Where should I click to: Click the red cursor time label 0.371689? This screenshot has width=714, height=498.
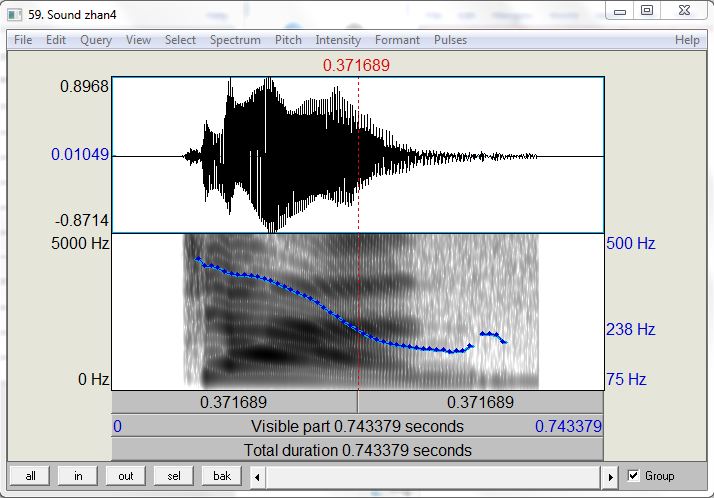pyautogui.click(x=356, y=65)
